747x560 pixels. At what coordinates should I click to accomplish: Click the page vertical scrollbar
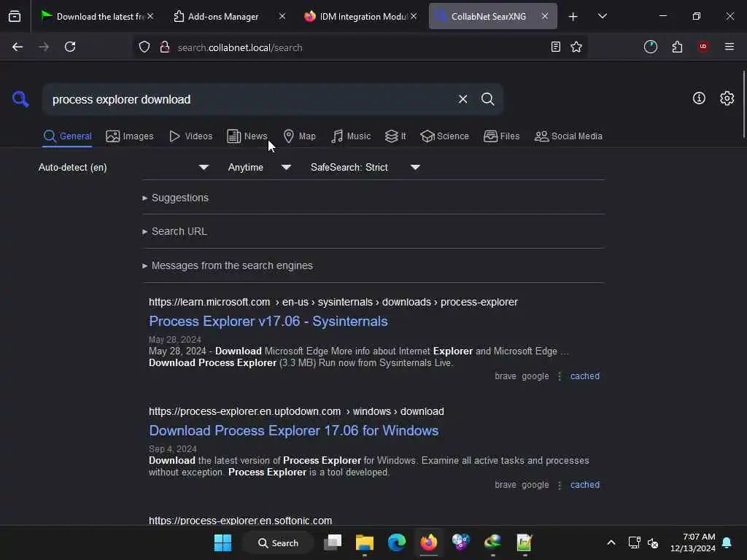pyautogui.click(x=743, y=104)
